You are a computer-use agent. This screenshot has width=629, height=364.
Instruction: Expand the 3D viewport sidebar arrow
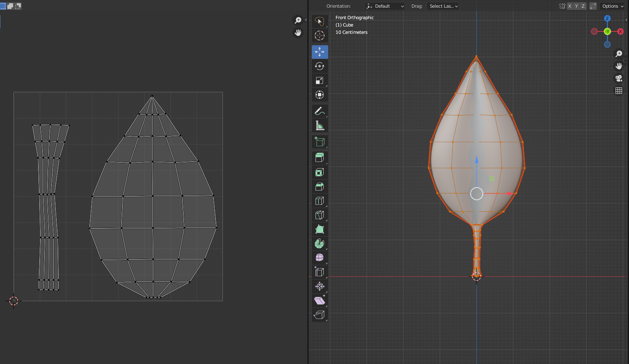[x=627, y=20]
